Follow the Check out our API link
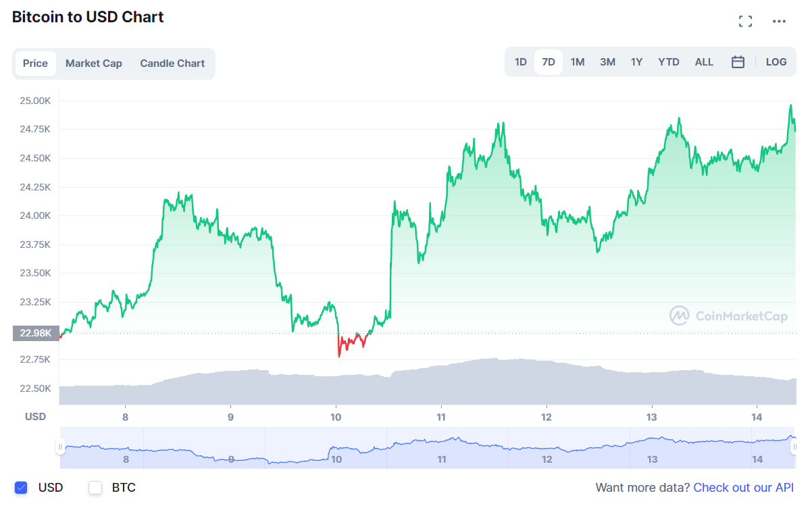This screenshot has width=812, height=512. coord(743,487)
